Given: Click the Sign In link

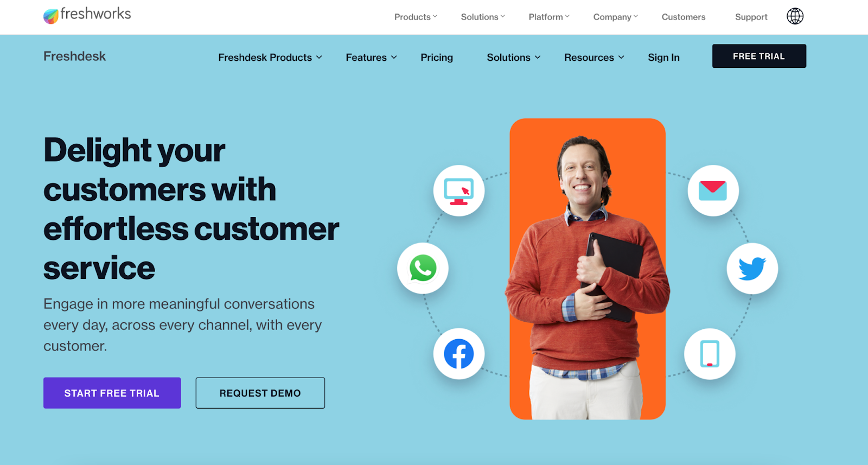Looking at the screenshot, I should pos(663,58).
